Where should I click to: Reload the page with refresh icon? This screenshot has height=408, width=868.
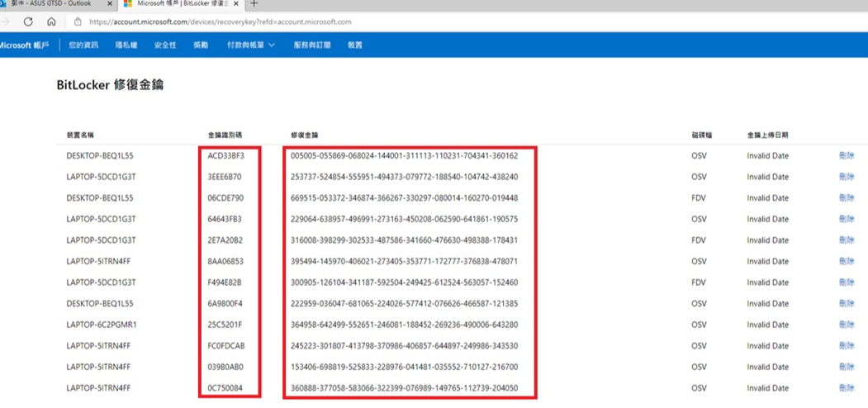[x=28, y=21]
